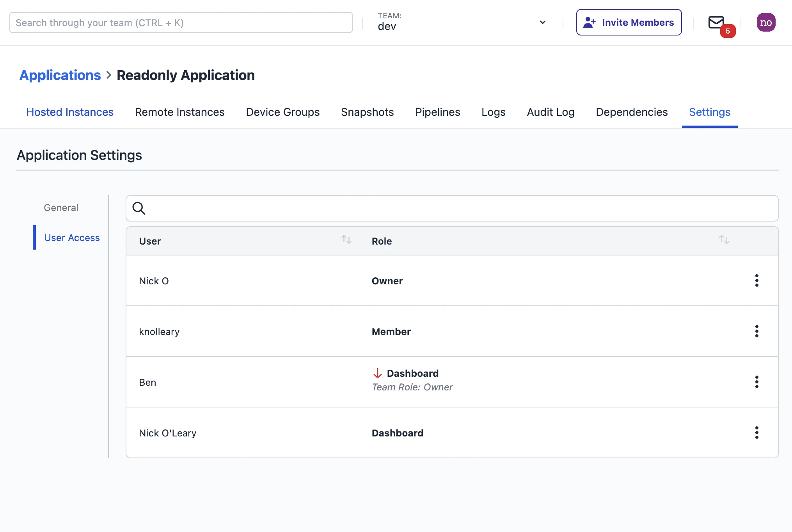Viewport: 792px width, 532px height.
Task: Expand the team selector dropdown
Action: click(542, 22)
